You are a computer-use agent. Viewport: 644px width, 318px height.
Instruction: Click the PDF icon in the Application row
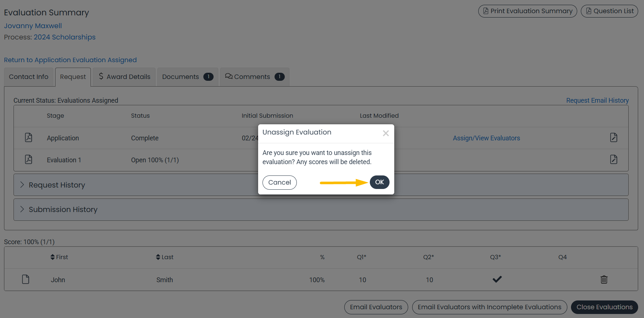pyautogui.click(x=28, y=137)
